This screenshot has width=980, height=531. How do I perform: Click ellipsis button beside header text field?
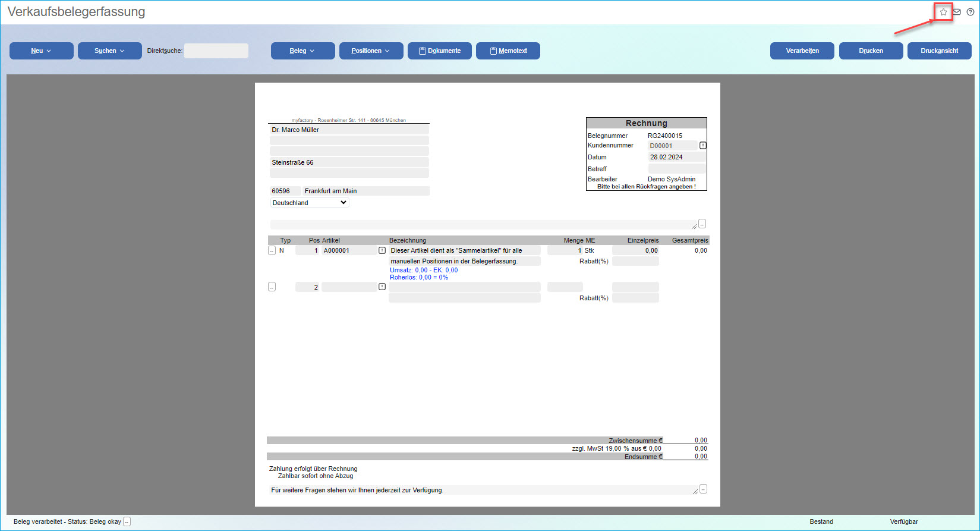[702, 224]
